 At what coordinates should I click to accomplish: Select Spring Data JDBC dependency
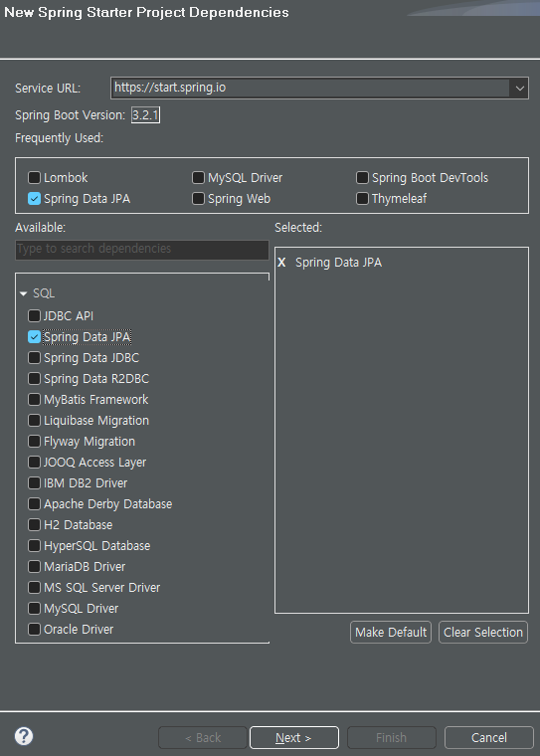tap(34, 358)
